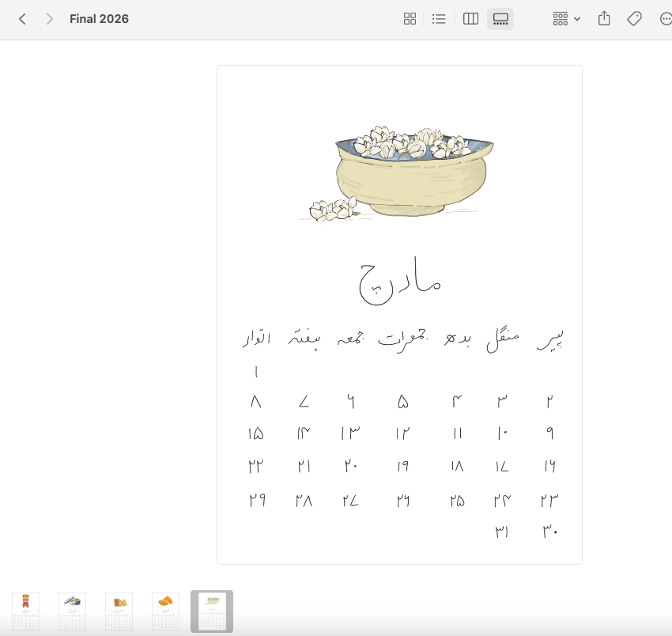Click the forward navigation arrow
Image resolution: width=672 pixels, height=636 pixels.
pyautogui.click(x=50, y=19)
